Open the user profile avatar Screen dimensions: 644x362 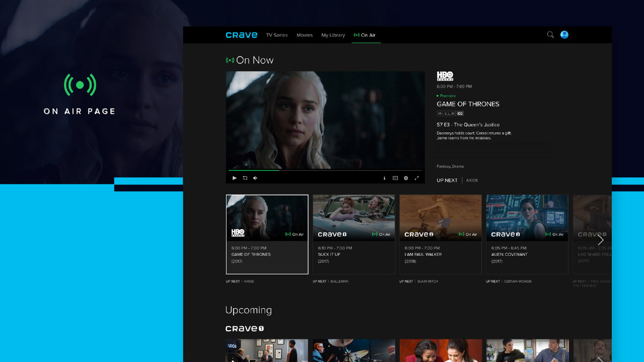tap(565, 35)
